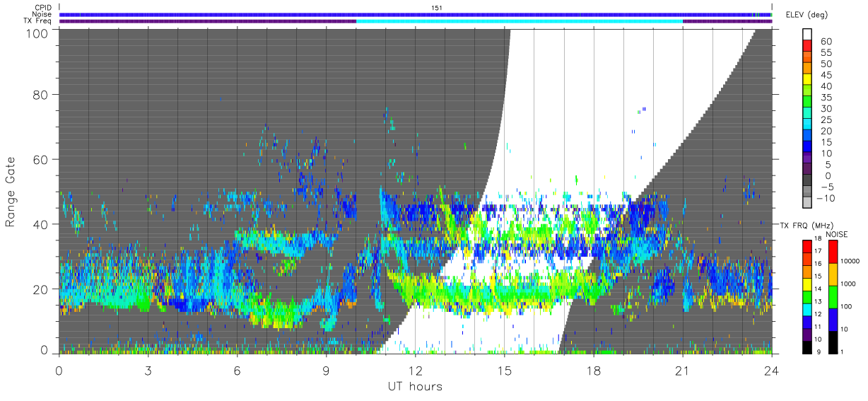Click the TX Freq row label
The image size is (868, 401).
(37, 21)
